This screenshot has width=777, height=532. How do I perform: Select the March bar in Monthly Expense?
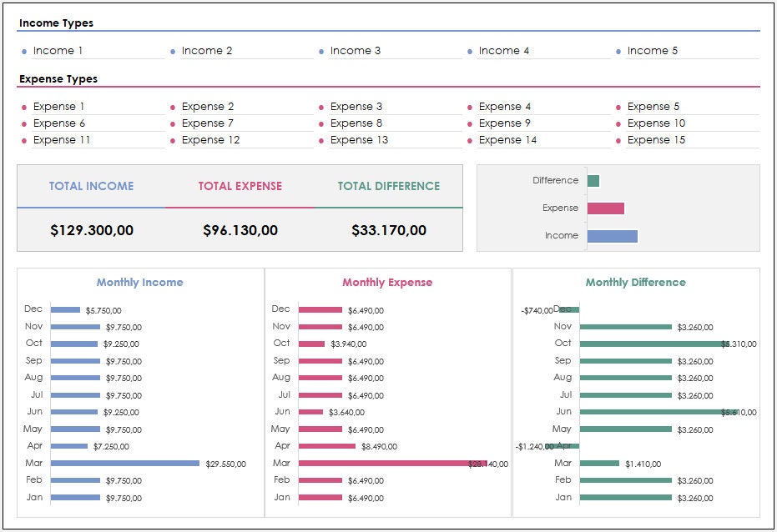(392, 464)
